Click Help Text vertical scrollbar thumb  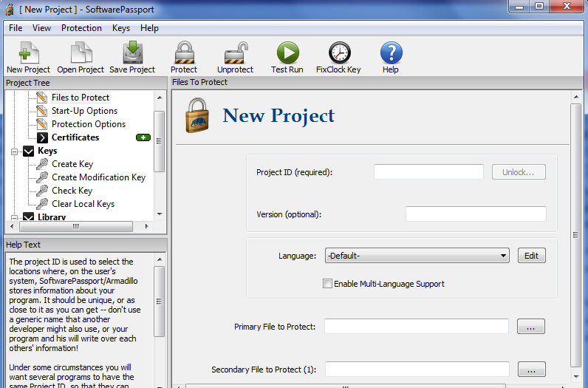[x=160, y=302]
